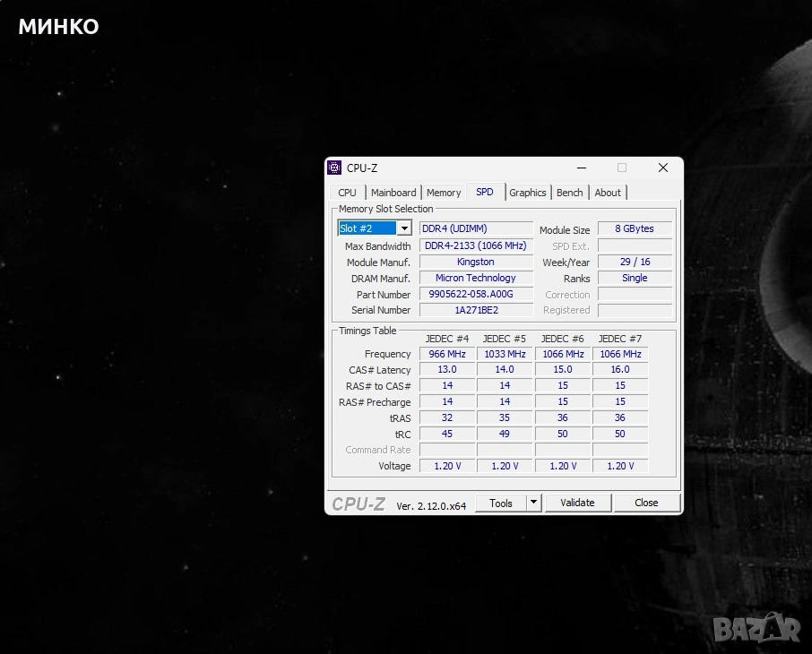Viewport: 812px width, 654px height.
Task: Close CPU-Z with the title bar X
Action: (662, 168)
